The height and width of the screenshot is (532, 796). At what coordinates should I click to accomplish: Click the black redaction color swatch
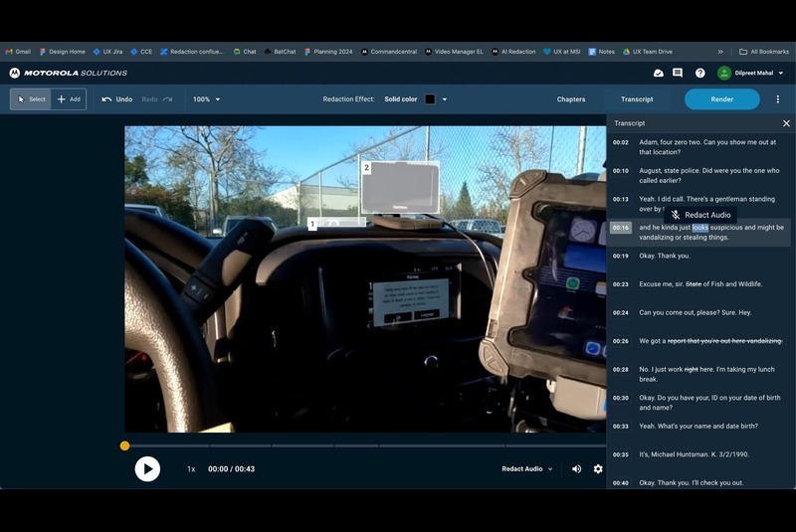click(430, 99)
